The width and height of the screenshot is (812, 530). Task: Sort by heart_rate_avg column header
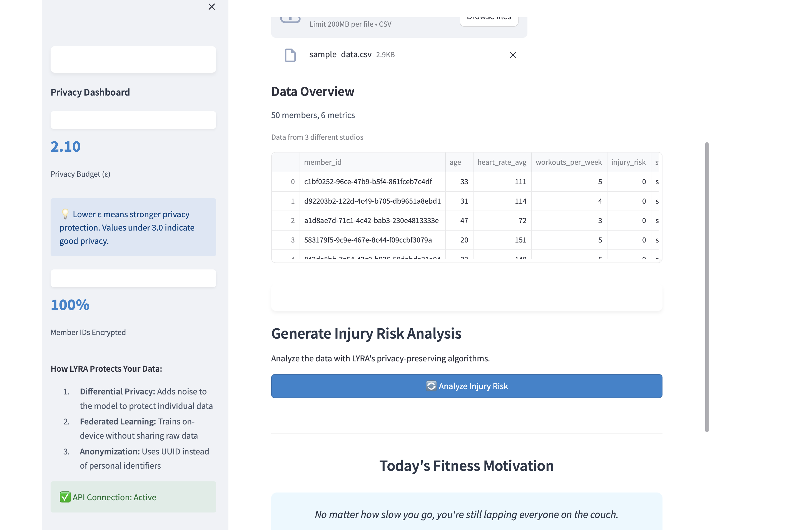pos(502,162)
